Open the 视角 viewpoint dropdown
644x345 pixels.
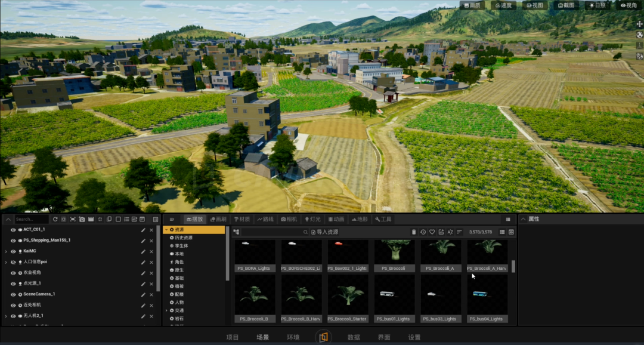(629, 5)
